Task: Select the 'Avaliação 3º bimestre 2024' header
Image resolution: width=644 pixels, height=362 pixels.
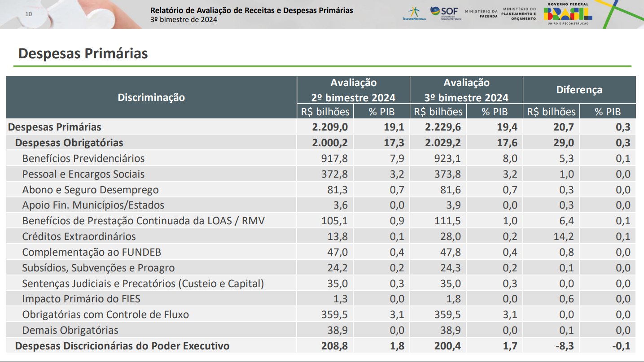Action: point(466,90)
